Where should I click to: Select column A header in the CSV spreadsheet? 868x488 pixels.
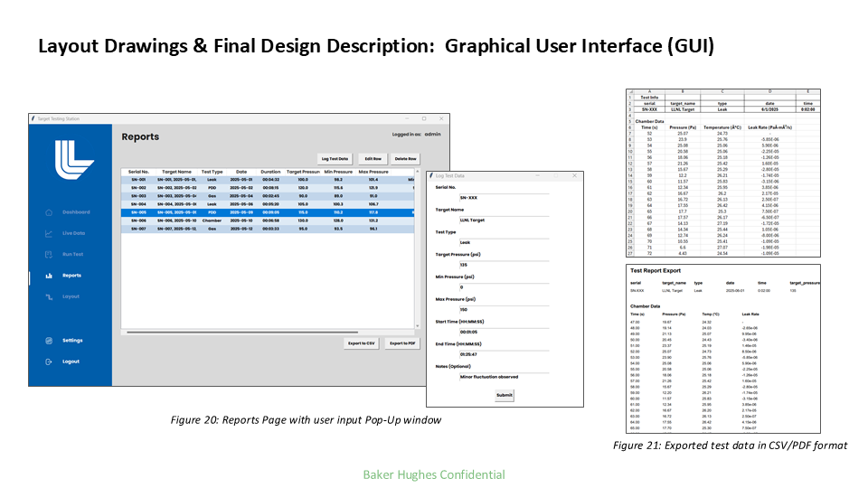[649, 92]
